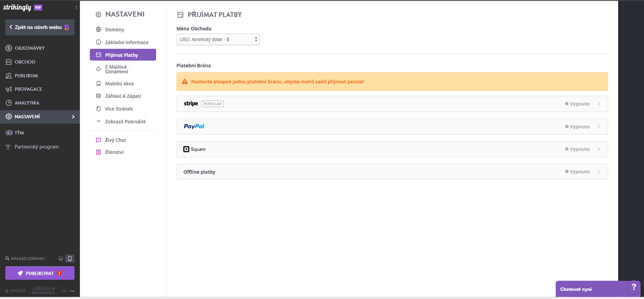
Task: Click the Živý Chat speech bubble icon
Action: (x=98, y=140)
